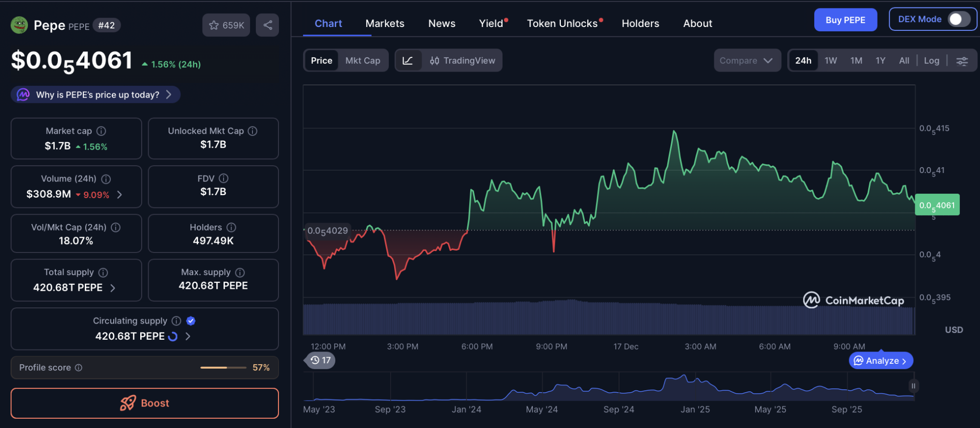Expand Total supply details arrow
Image resolution: width=980 pixels, height=428 pixels.
113,288
